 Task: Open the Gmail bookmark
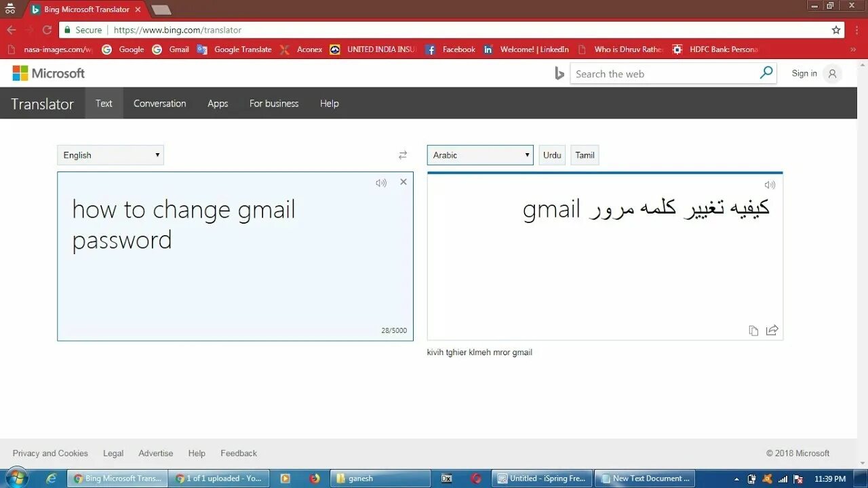coord(171,49)
